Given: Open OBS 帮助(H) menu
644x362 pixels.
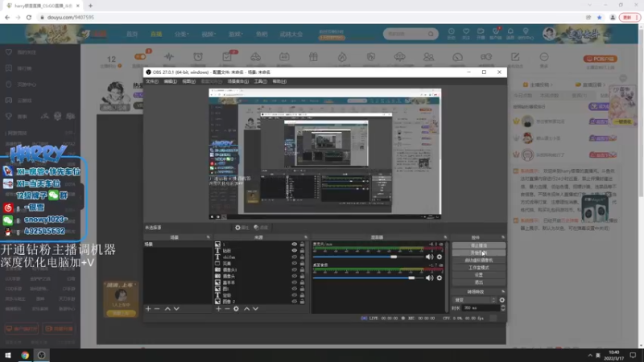Looking at the screenshot, I should (x=279, y=81).
